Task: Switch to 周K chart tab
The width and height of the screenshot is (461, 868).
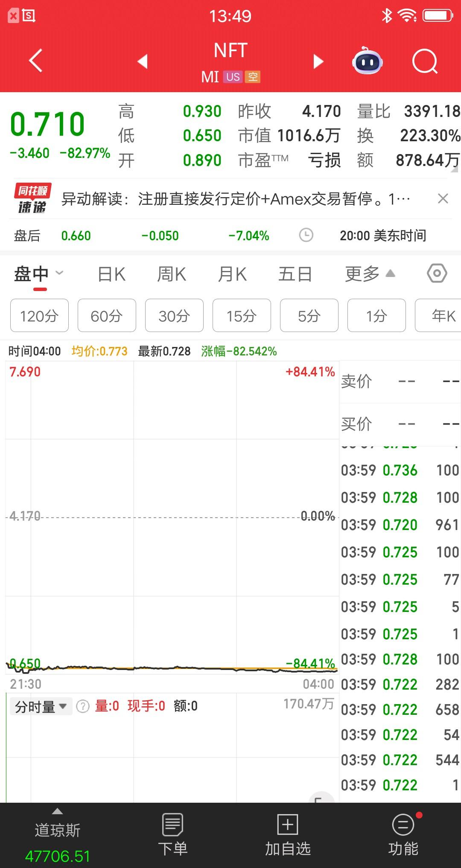Action: coord(172,274)
